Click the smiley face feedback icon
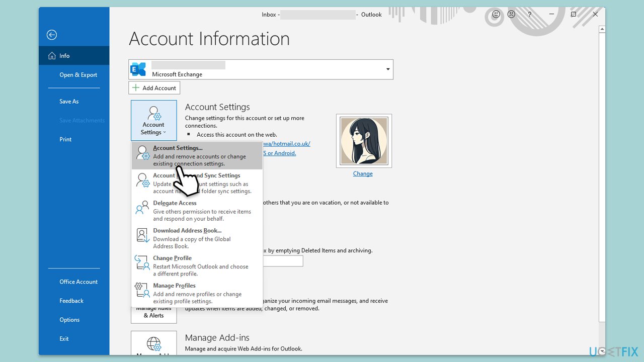Screen dimensions: 644x362 496,15
